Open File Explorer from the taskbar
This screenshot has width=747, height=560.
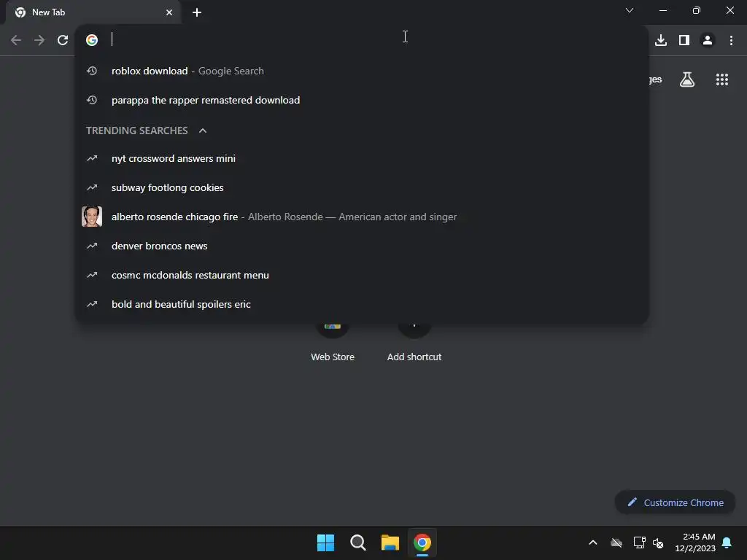(x=390, y=542)
